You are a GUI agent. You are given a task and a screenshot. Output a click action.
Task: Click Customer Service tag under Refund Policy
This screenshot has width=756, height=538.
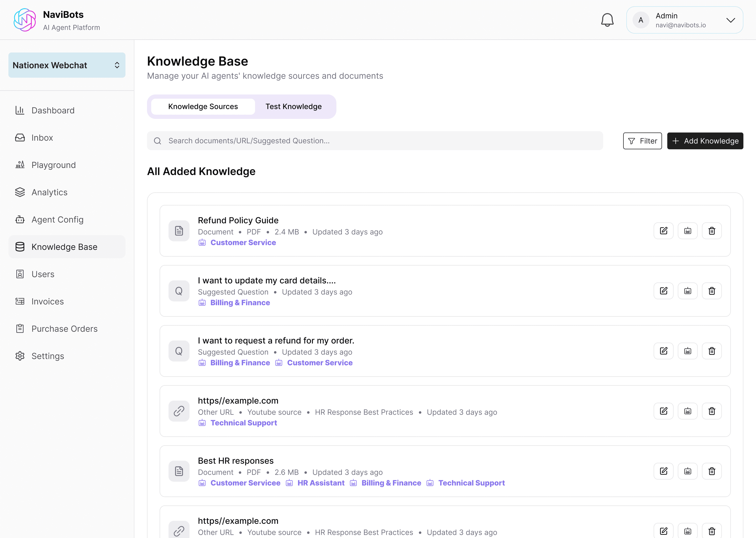click(x=243, y=242)
